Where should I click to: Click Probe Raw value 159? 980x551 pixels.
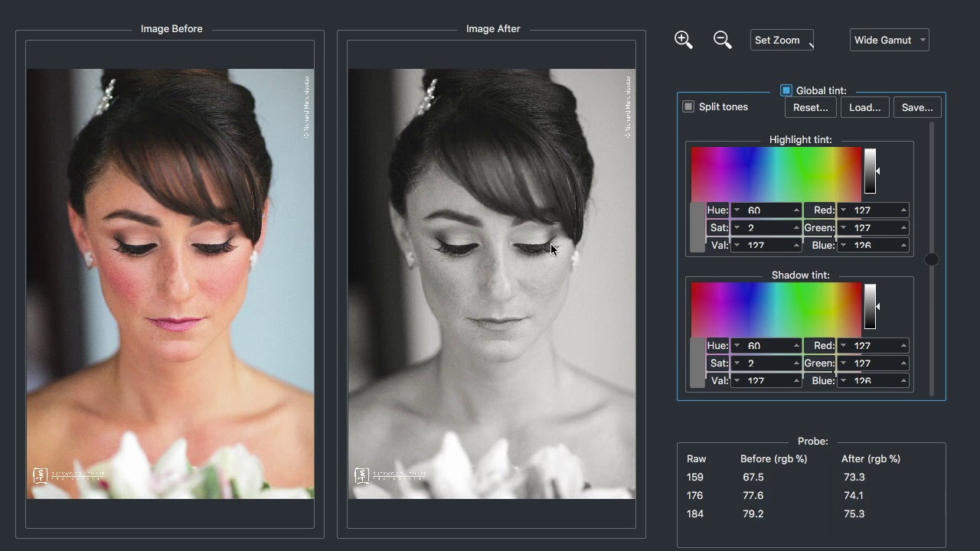695,477
